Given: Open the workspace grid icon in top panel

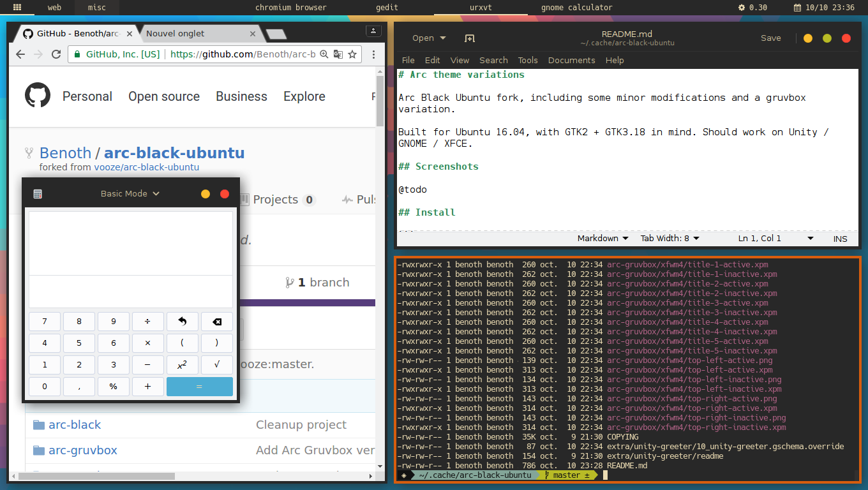Looking at the screenshot, I should point(17,8).
